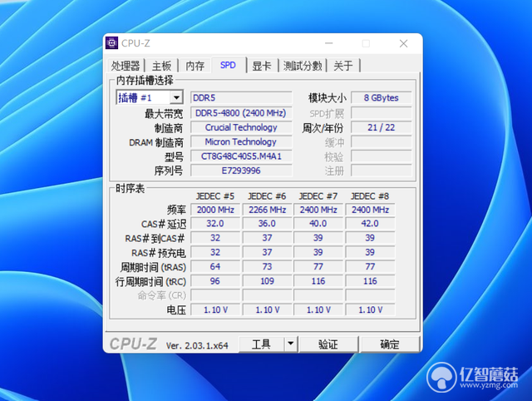Click the JEDEC #8 column header
Screen dimensions: 532x401
point(370,196)
